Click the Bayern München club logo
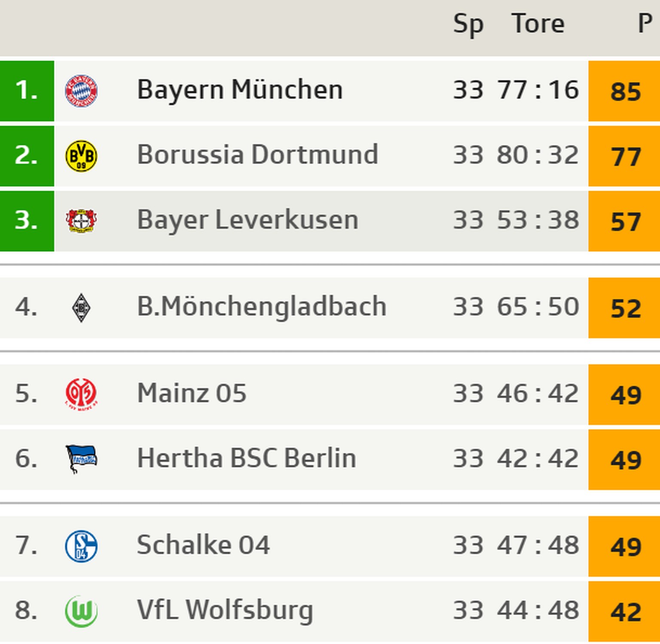The image size is (660, 644). pyautogui.click(x=81, y=91)
